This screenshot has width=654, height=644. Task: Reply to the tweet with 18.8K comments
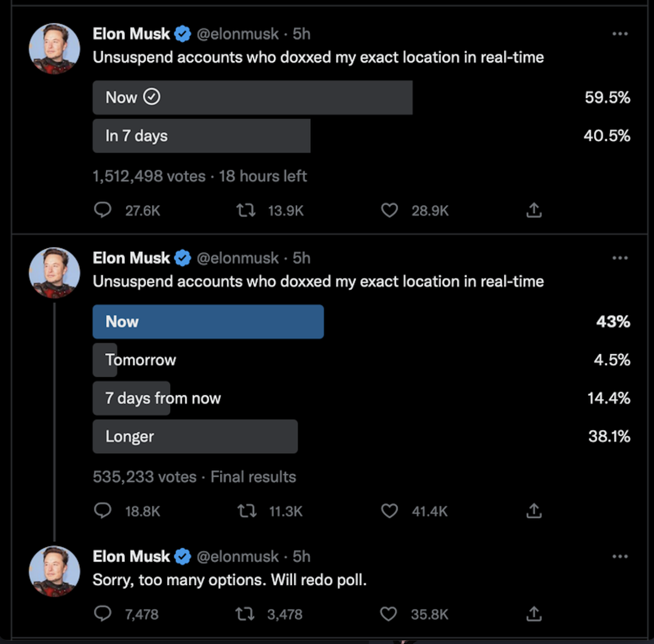pos(103,511)
